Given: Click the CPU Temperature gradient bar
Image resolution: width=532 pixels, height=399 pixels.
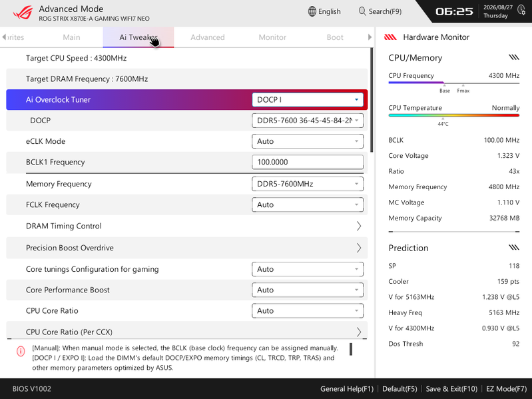Looking at the screenshot, I should (453, 115).
